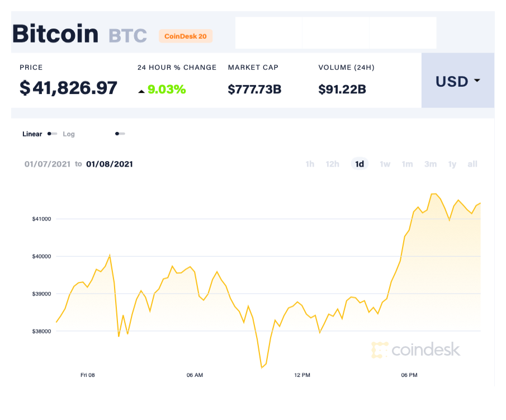Screen dimensions: 506x420
Task: Select the 12h timeframe
Action: tap(332, 164)
